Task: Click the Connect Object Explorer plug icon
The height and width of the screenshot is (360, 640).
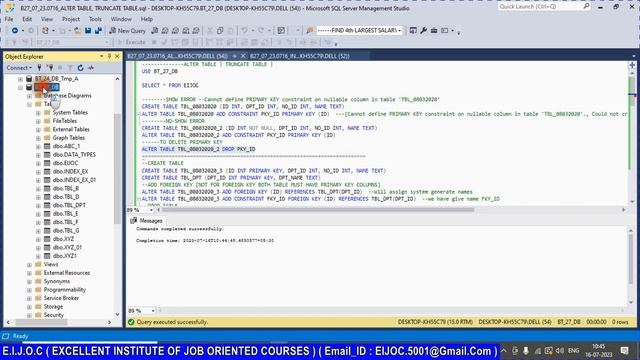Action: [40, 68]
